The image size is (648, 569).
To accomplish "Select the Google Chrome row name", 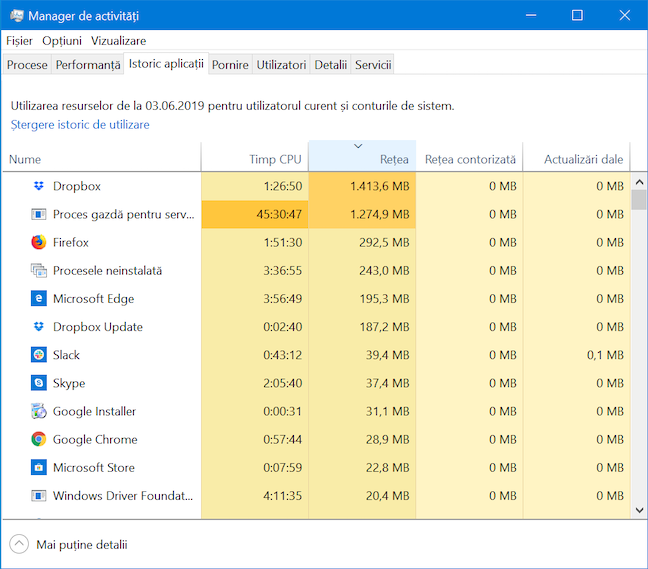I will coord(95,440).
